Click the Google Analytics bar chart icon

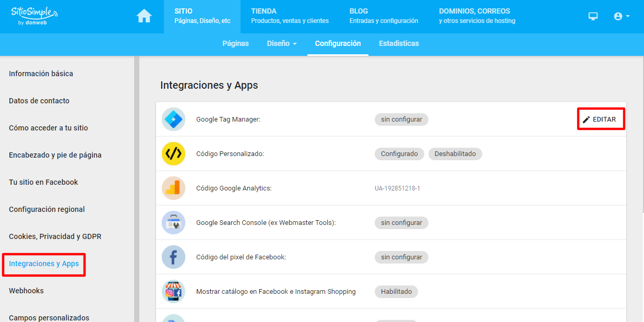(173, 188)
